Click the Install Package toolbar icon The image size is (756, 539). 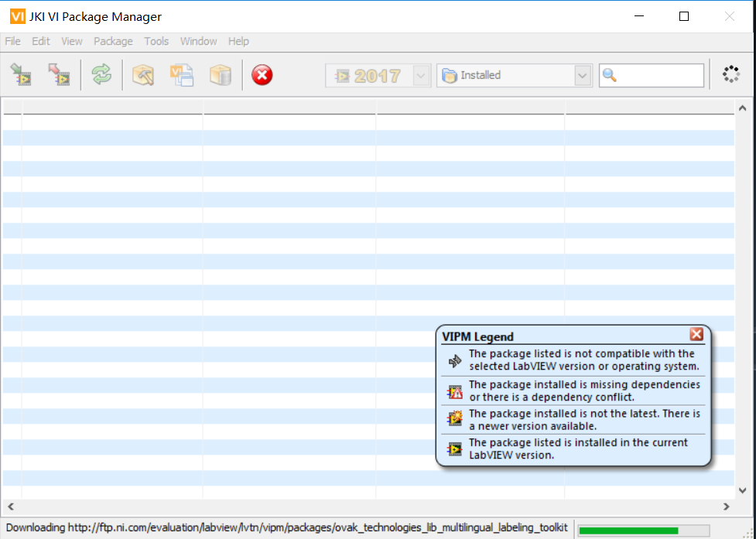point(21,75)
